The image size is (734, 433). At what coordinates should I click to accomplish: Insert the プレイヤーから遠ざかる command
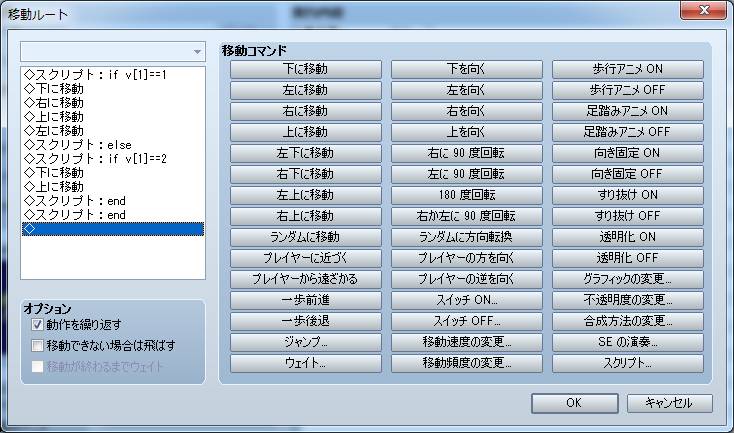pos(306,279)
